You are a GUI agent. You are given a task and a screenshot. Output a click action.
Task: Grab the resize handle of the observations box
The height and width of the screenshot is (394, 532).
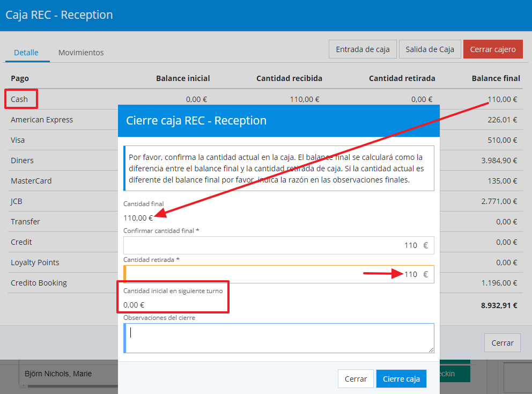pyautogui.click(x=431, y=350)
